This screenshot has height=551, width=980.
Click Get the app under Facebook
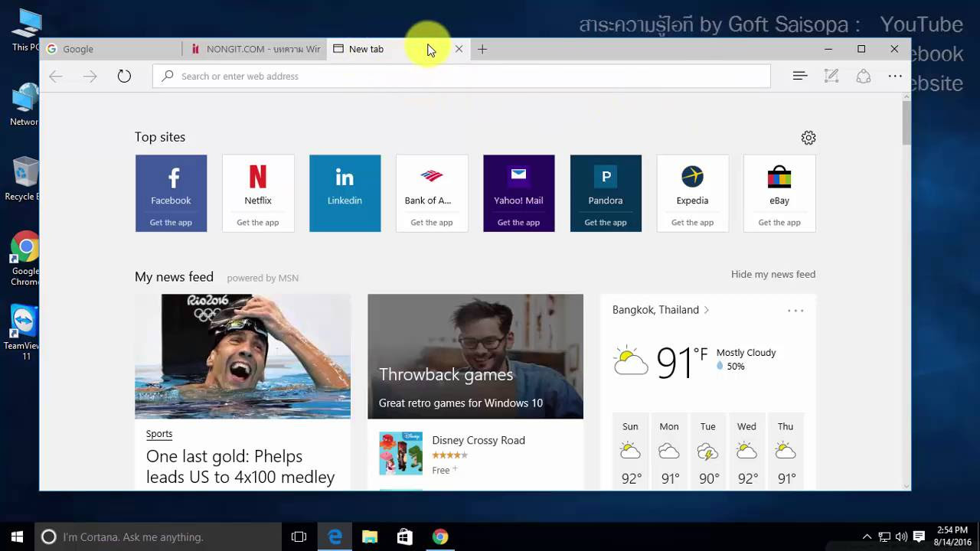point(171,223)
